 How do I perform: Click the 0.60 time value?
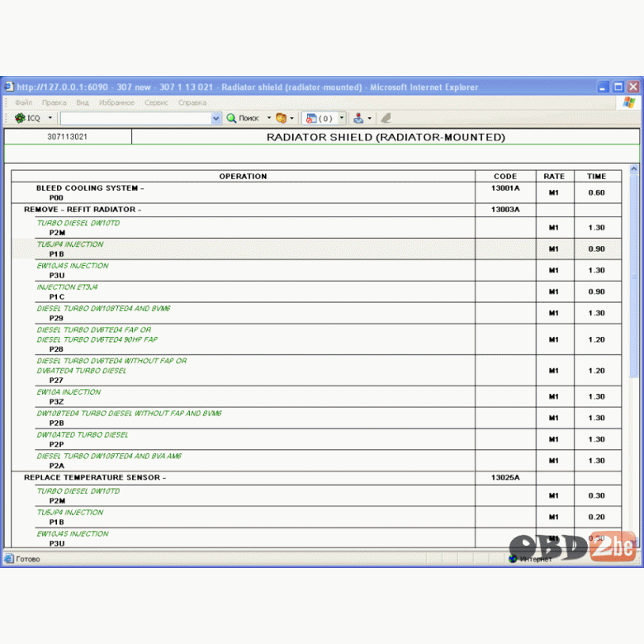[x=596, y=192]
